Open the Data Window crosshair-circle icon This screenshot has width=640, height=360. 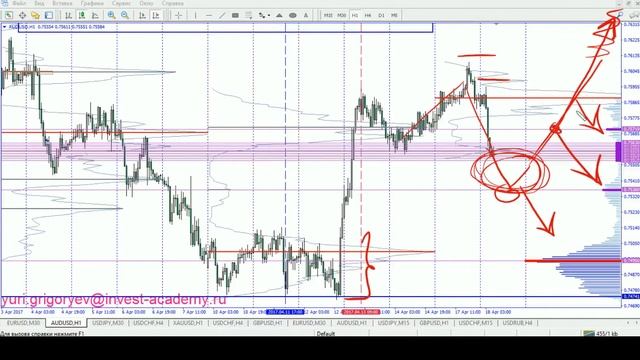point(22,16)
